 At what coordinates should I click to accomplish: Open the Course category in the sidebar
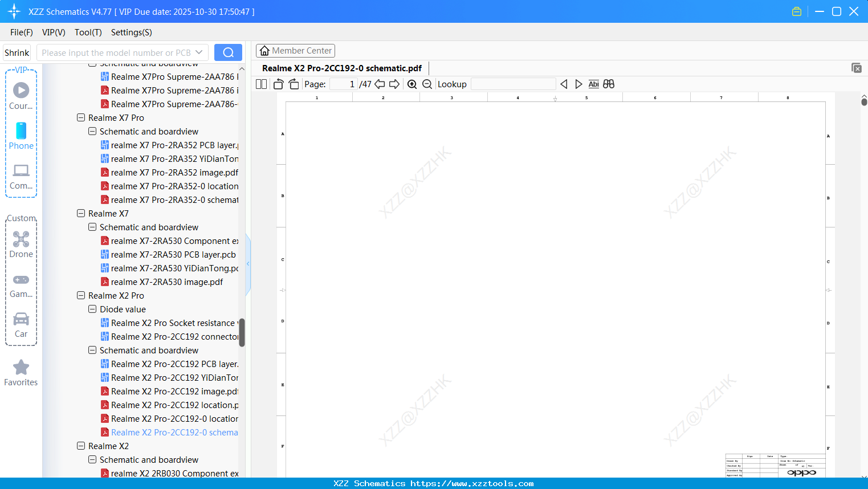tap(21, 96)
